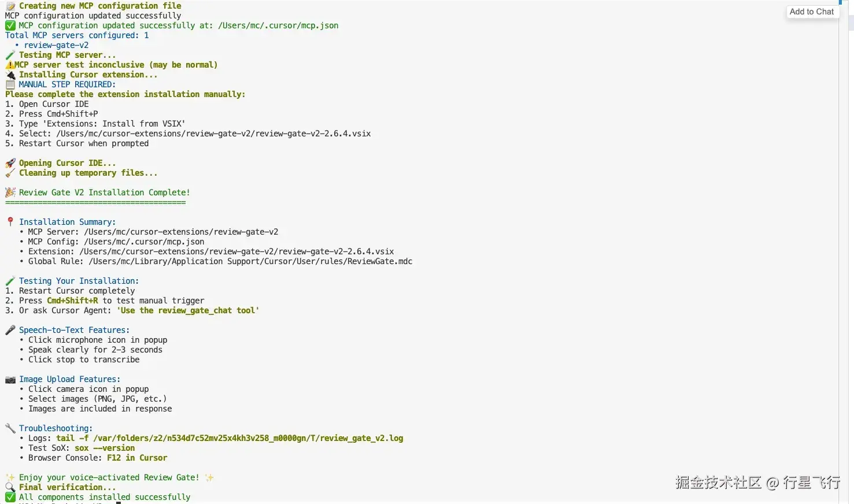Click 'Select images (PNG, JPG, etc.)' bullet

click(x=98, y=399)
